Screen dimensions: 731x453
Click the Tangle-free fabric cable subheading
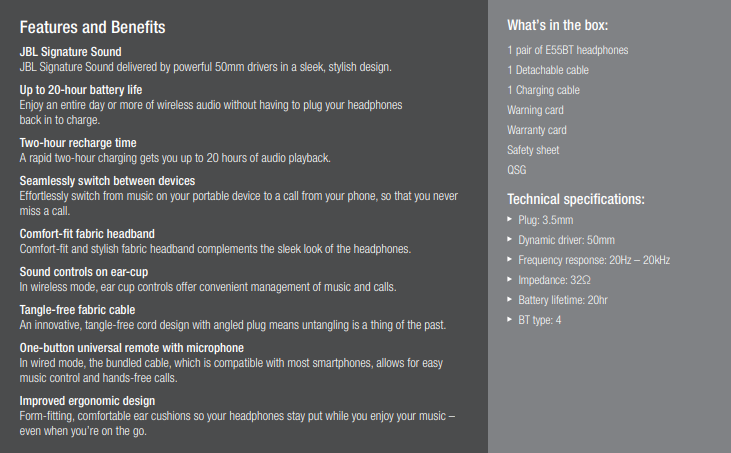coord(77,310)
